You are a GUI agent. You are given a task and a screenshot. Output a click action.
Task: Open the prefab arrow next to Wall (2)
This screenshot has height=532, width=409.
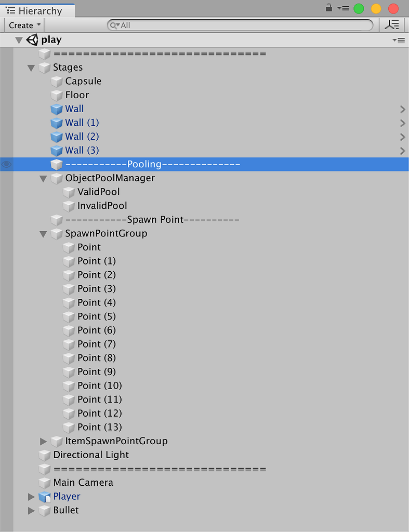click(x=402, y=137)
